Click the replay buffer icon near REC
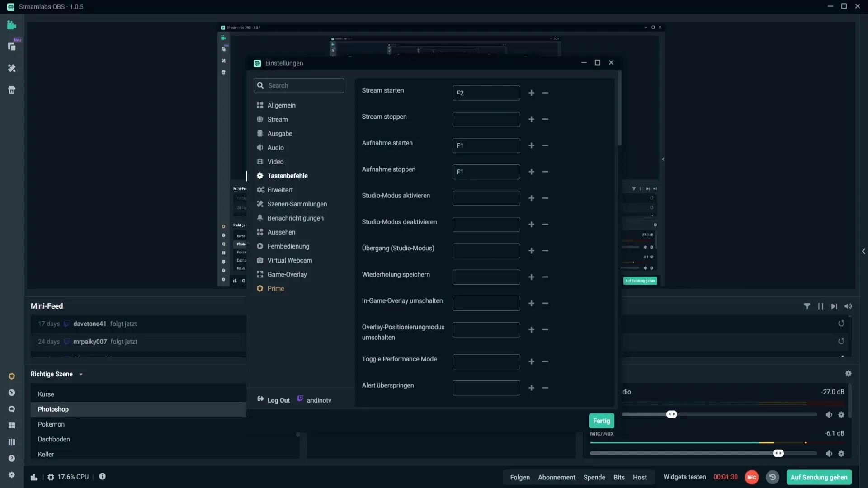This screenshot has width=868, height=488. [x=773, y=477]
